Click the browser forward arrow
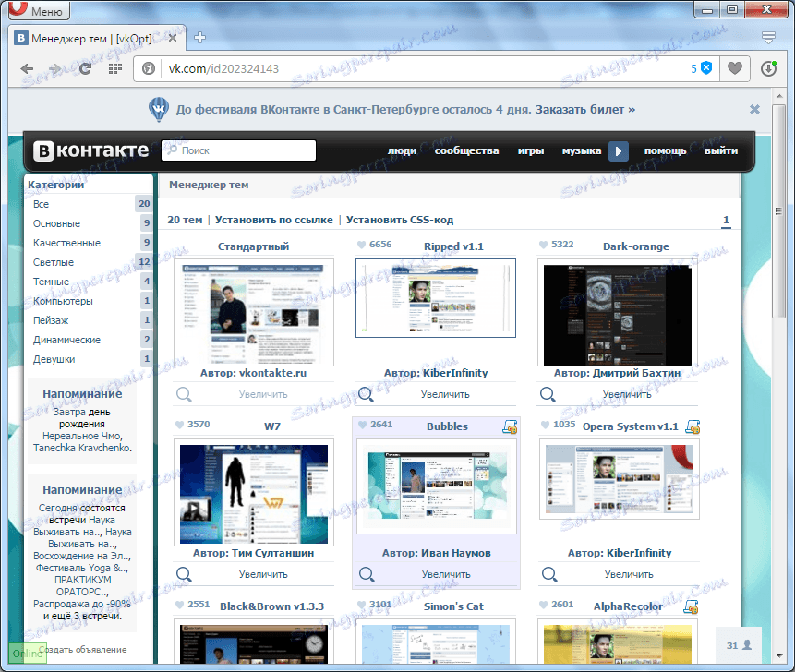Viewport: 795px width, 672px height. pos(55,68)
